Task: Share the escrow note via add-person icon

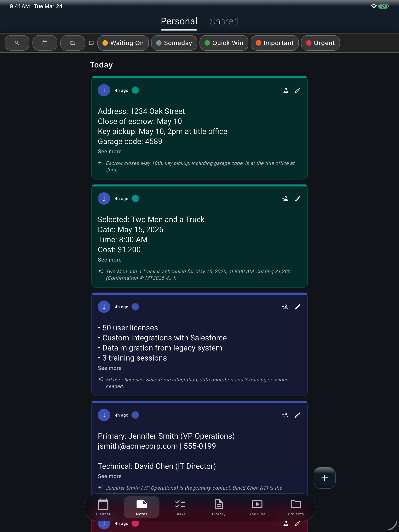Action: click(285, 90)
